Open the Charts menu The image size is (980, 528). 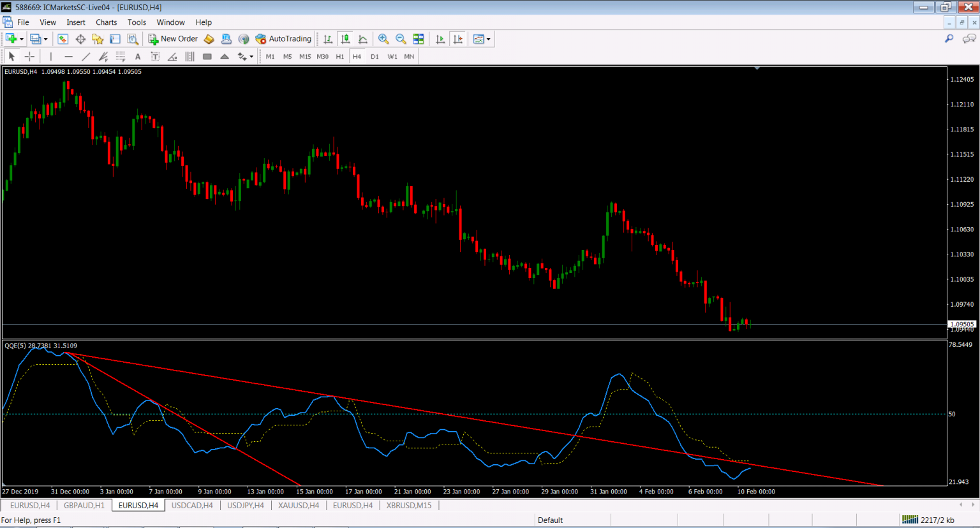[107, 22]
